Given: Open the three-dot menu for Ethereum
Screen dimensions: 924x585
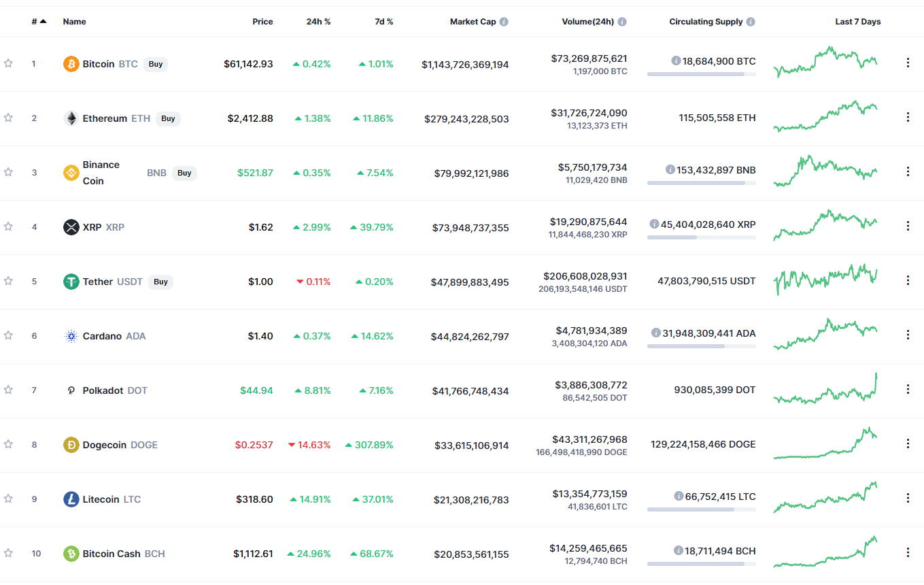Looking at the screenshot, I should click(x=908, y=117).
